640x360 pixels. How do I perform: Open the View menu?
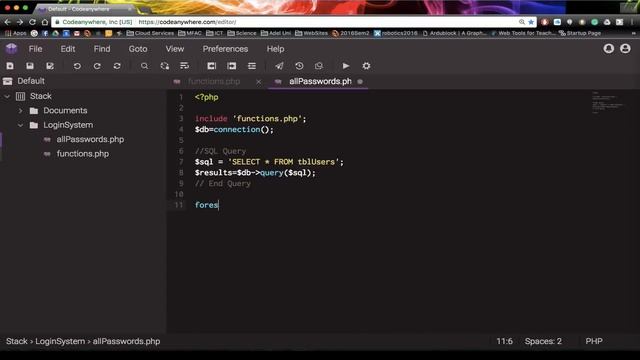point(175,49)
